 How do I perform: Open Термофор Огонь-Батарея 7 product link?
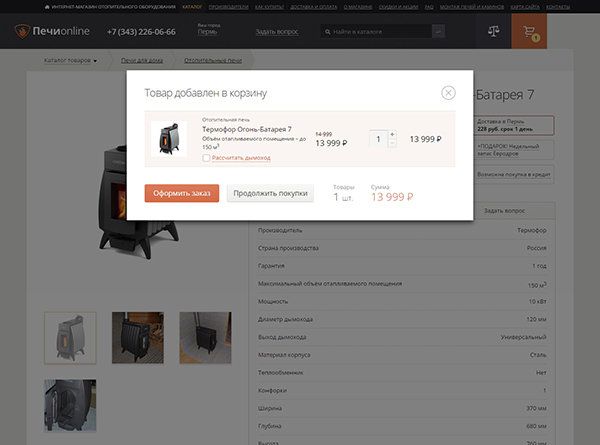[x=246, y=129]
